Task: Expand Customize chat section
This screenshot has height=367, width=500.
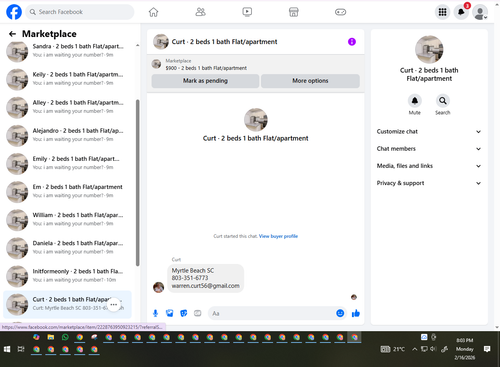Action: (x=429, y=131)
